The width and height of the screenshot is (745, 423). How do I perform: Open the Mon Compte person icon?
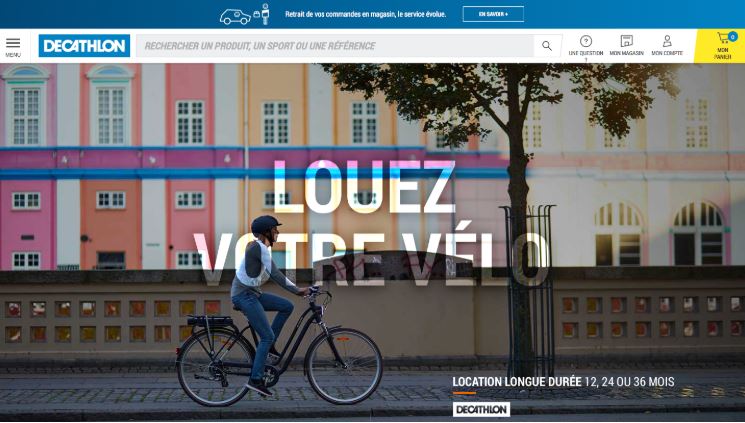click(667, 41)
